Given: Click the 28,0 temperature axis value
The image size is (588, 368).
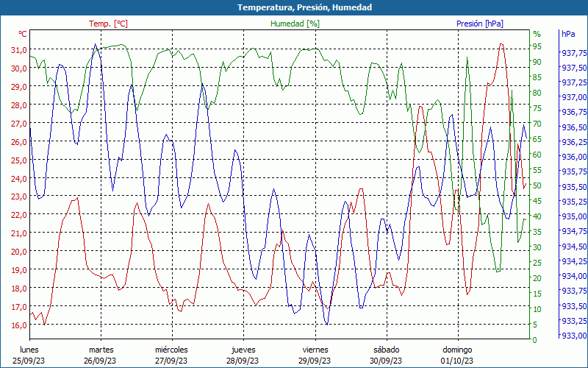Looking at the screenshot, I should (x=20, y=105).
